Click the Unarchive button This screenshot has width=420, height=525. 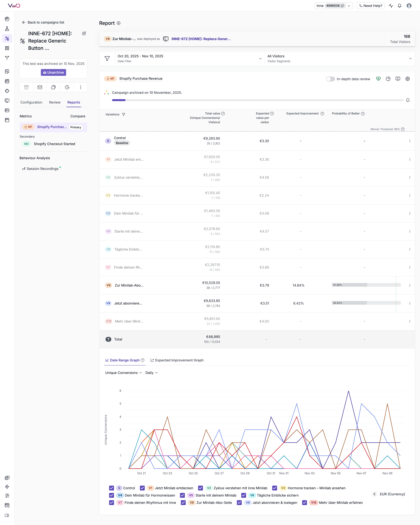point(53,72)
